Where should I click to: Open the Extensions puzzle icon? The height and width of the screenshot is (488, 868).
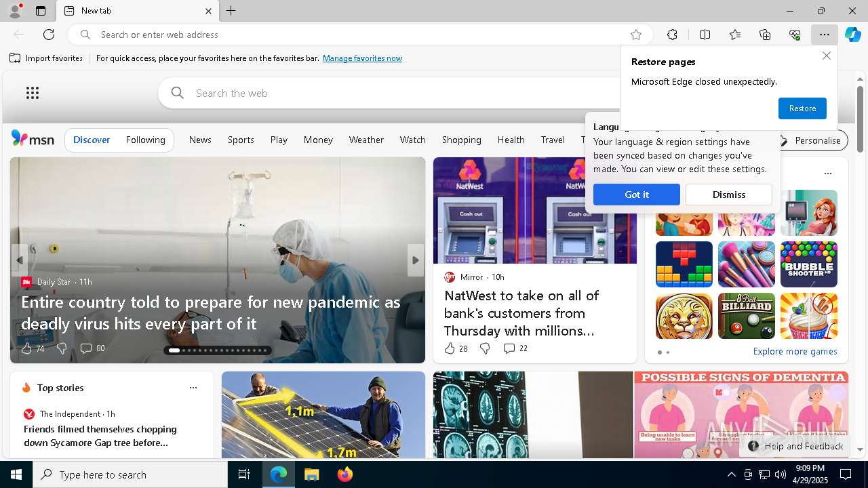coord(672,35)
